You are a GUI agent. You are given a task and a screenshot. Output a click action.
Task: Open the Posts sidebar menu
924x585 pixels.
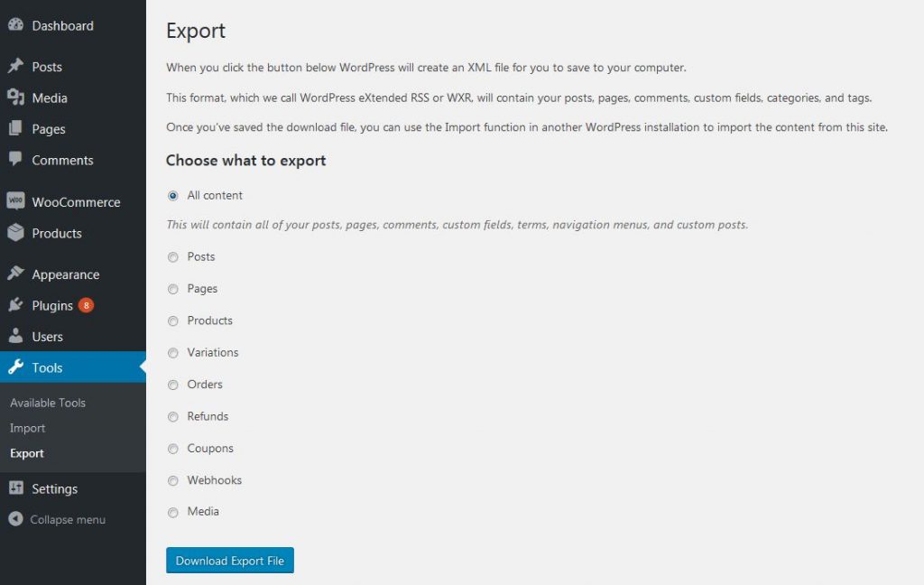coord(47,67)
